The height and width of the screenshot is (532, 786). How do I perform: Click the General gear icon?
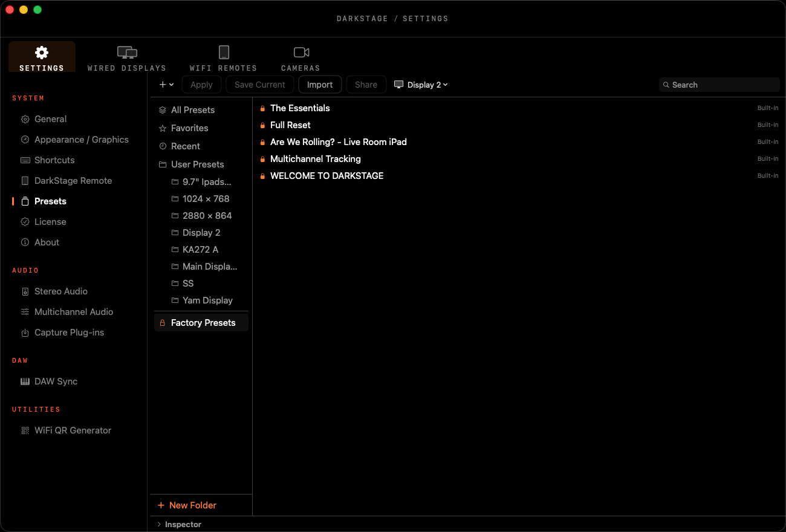tap(25, 119)
